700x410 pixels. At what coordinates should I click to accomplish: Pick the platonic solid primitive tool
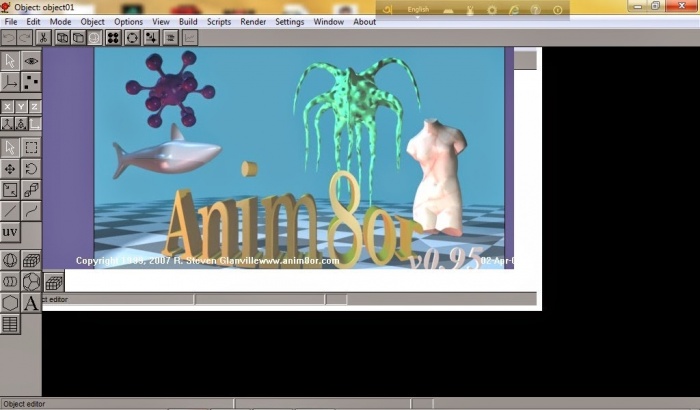click(31, 282)
